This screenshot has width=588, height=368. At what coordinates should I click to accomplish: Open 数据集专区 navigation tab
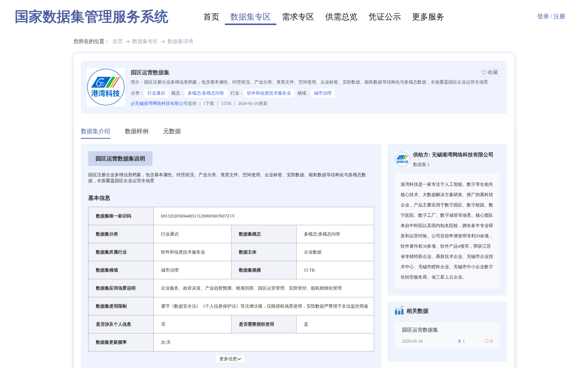[x=251, y=17]
